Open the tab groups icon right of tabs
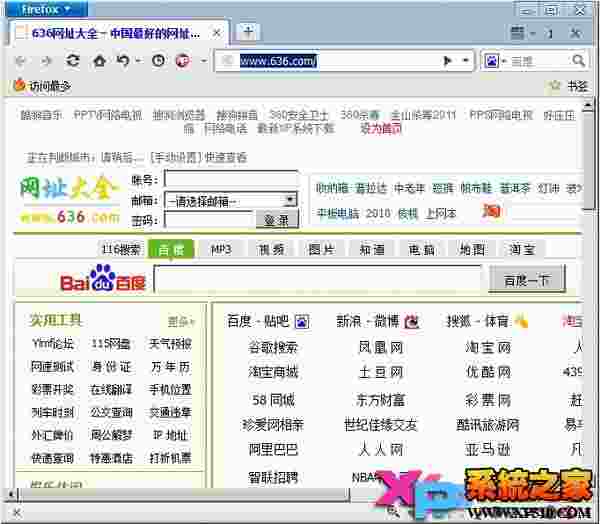 (518, 33)
